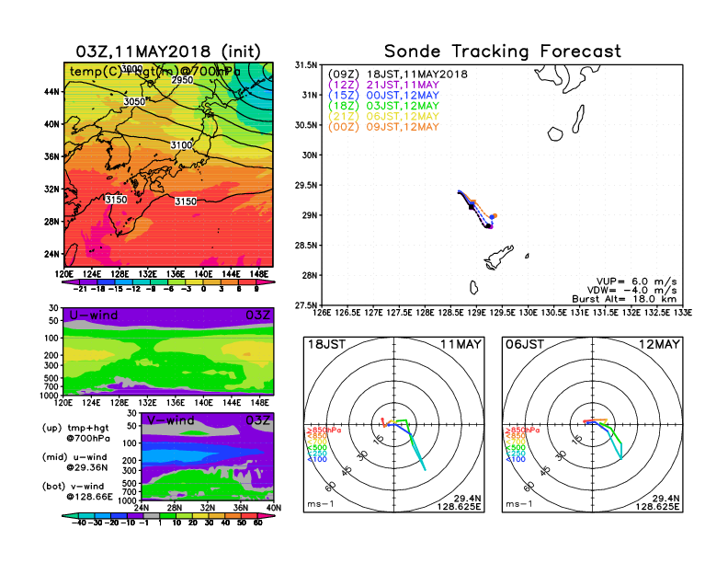Click the "06JST" hodograph title
Image resolution: width=728 pixels, height=563 pixels.
click(525, 345)
